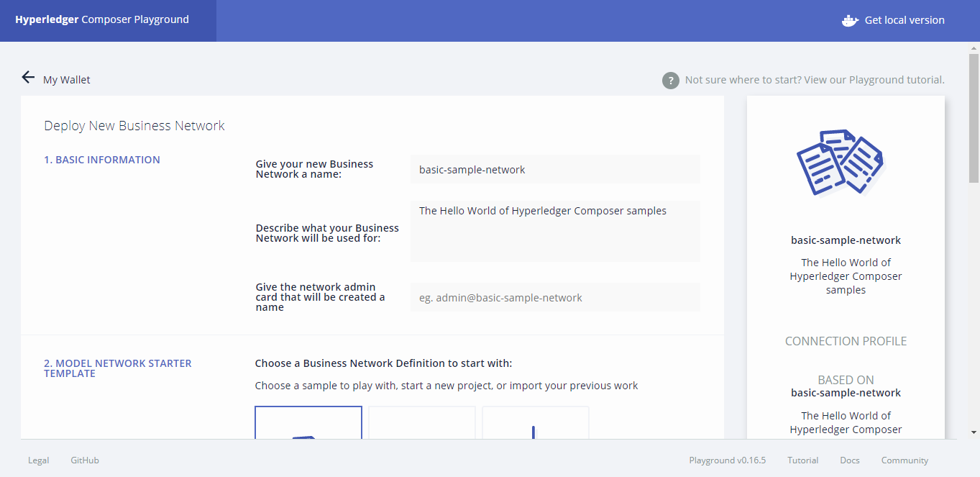The image size is (980, 477).
Task: Open the Playground tutorial link
Action: [x=815, y=80]
